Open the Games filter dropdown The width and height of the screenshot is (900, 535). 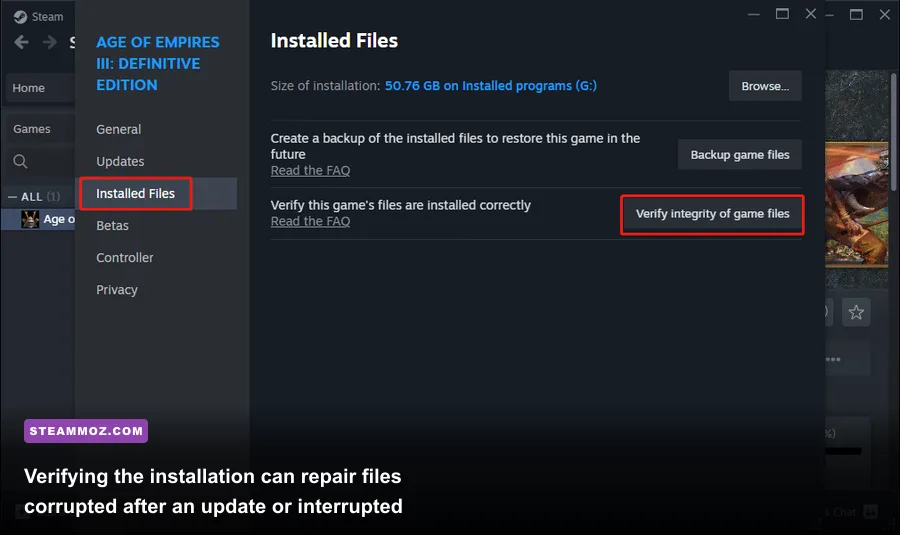pyautogui.click(x=40, y=129)
